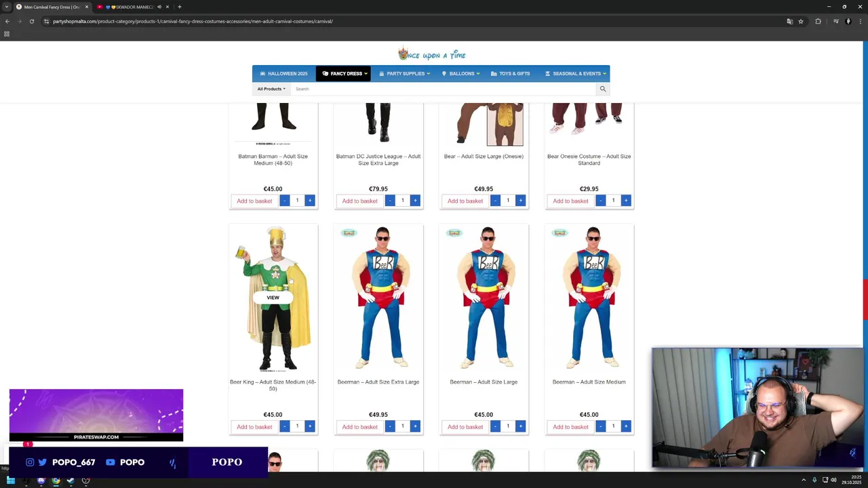This screenshot has width=868, height=488.
Task: Add Beer King costume to basket
Action: 254,426
